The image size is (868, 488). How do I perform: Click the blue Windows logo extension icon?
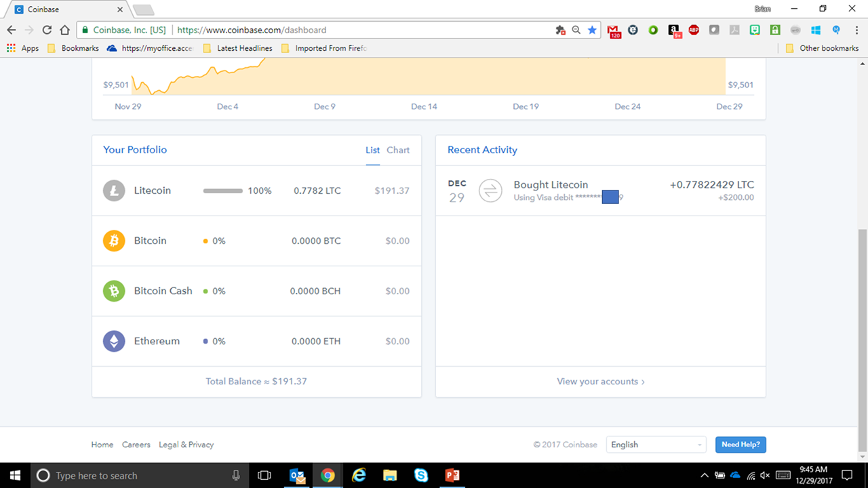(x=816, y=30)
